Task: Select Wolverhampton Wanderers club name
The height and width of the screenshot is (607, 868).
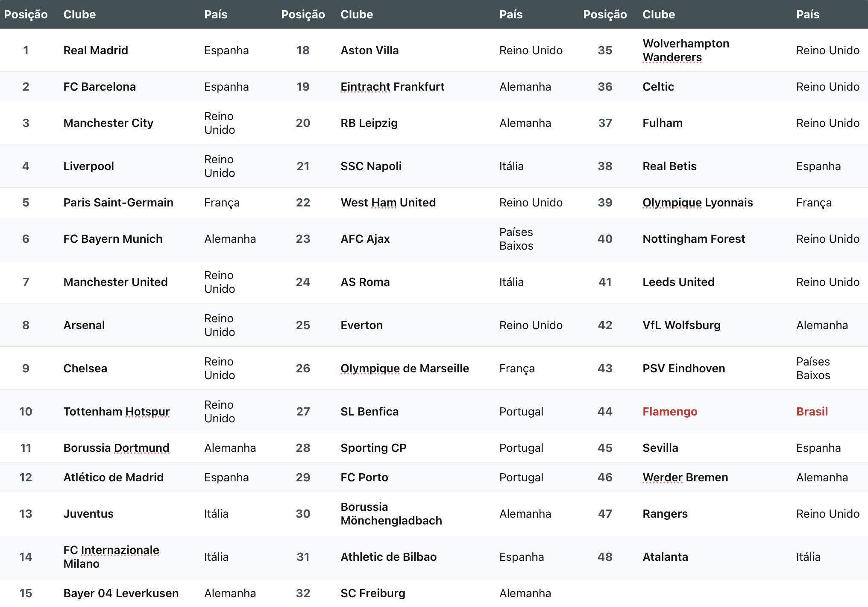Action: (x=686, y=50)
